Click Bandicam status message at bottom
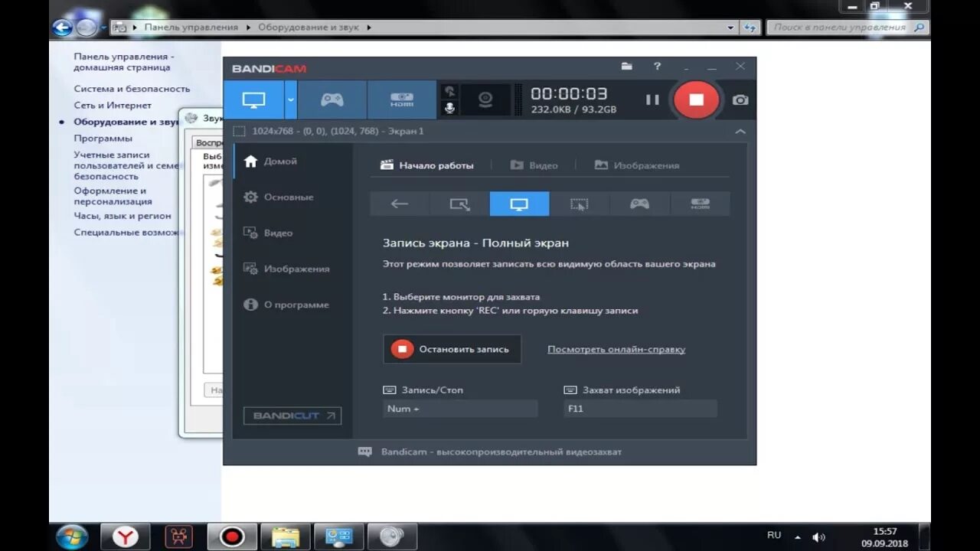Screen dimensions: 980x551 point(490,452)
